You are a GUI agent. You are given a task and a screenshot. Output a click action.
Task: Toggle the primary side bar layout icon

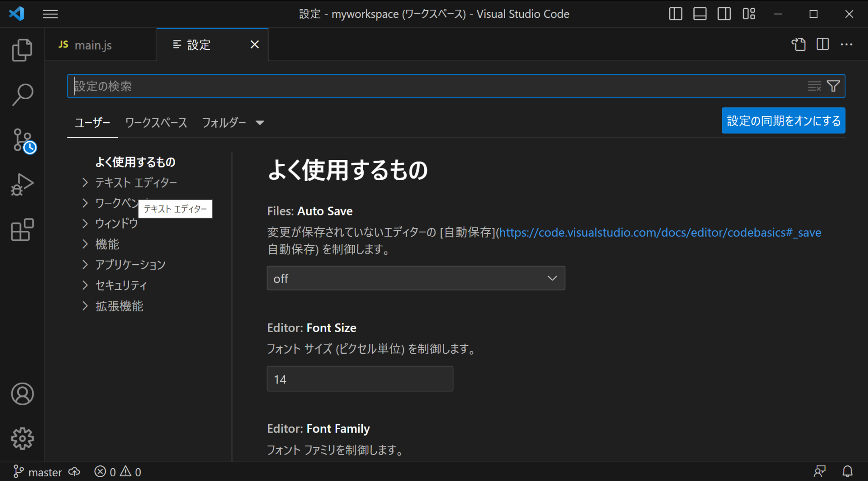point(675,14)
